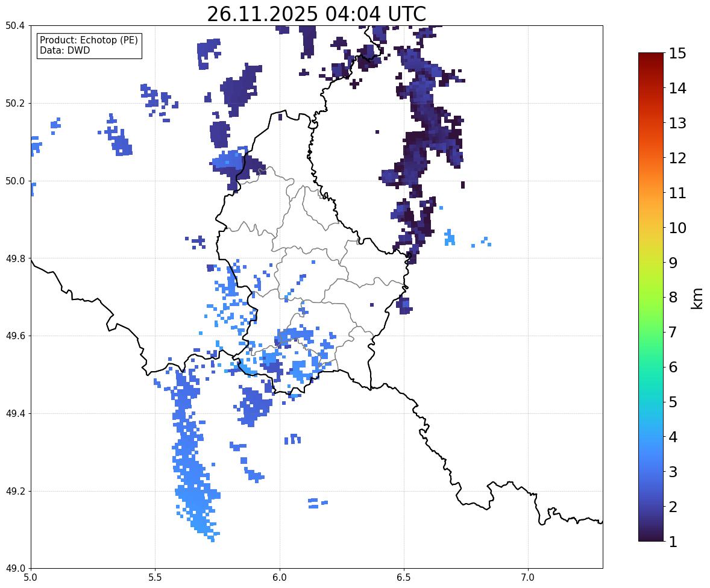Viewport: 710px width, 588px height.
Task: Click the colorbar tick label 13
Action: [x=677, y=123]
